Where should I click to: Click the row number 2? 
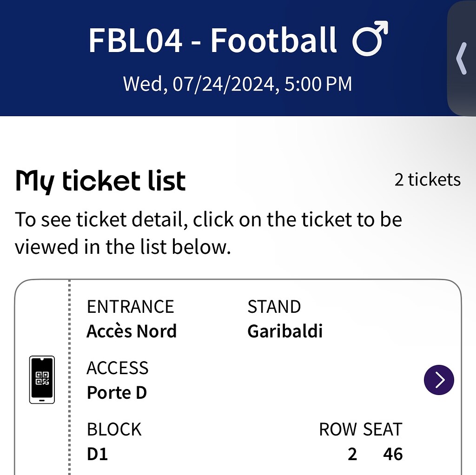pos(352,454)
